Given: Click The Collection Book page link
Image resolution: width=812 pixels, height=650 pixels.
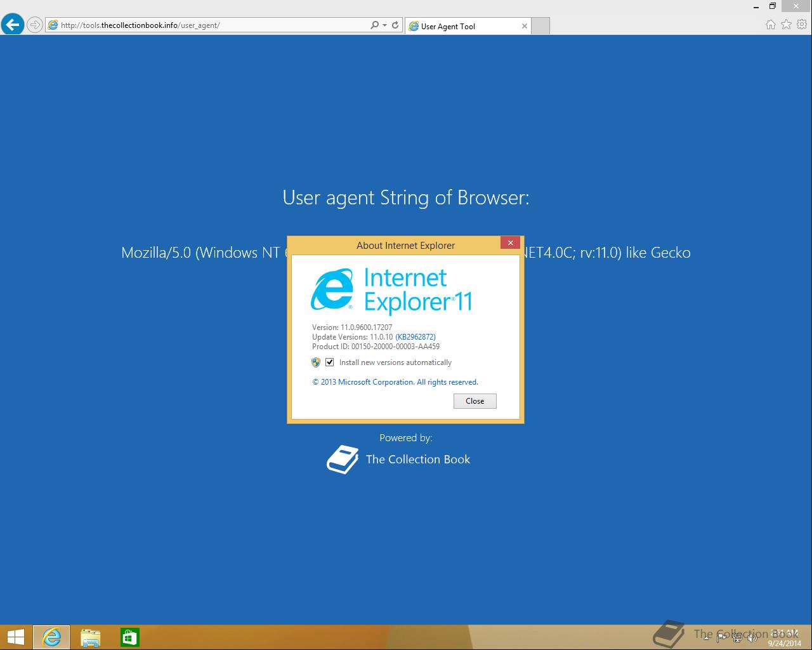Looking at the screenshot, I should pos(418,460).
